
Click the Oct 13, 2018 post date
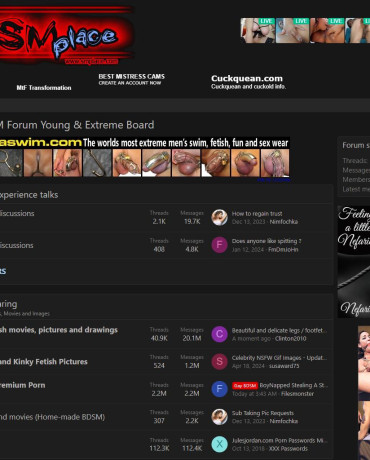pyautogui.click(x=248, y=449)
